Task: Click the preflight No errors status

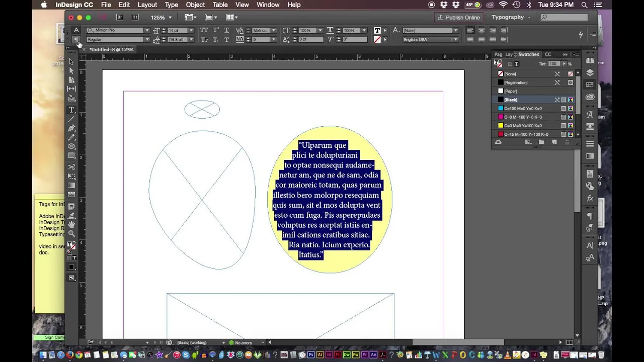Action: pyautogui.click(x=240, y=342)
